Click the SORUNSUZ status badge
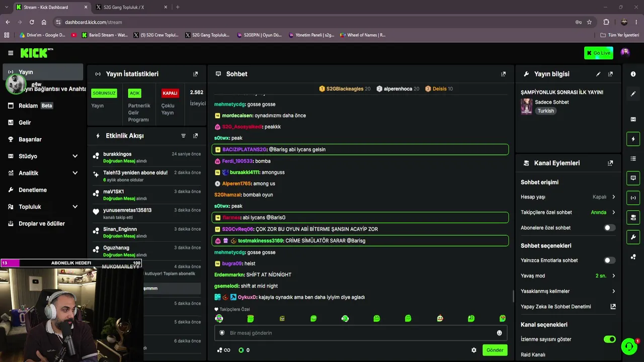Image resolution: width=644 pixels, height=362 pixels. tap(104, 93)
